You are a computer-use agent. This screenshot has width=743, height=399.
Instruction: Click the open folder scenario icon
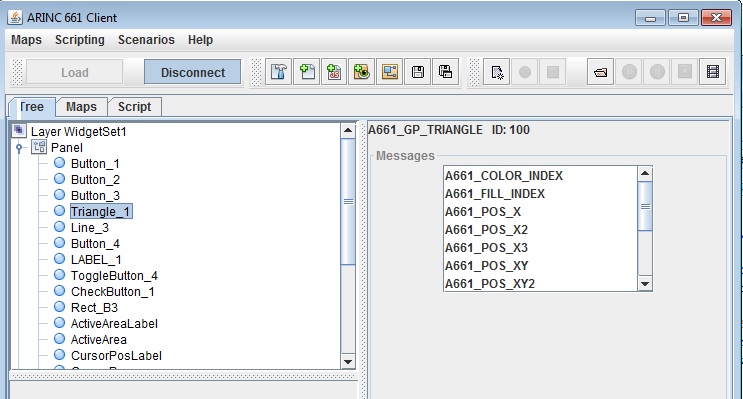(x=600, y=72)
